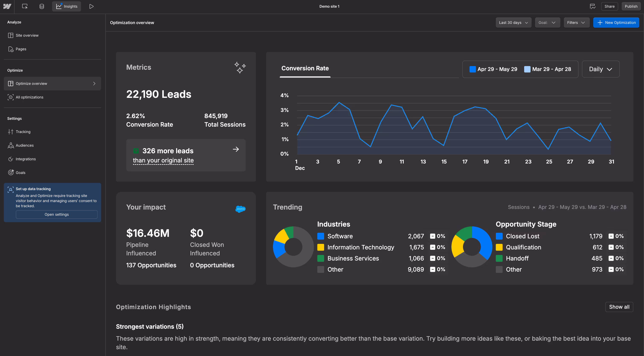The image size is (644, 356).
Task: Toggle the Mar 29 - Apr 28 series
Action: click(547, 69)
